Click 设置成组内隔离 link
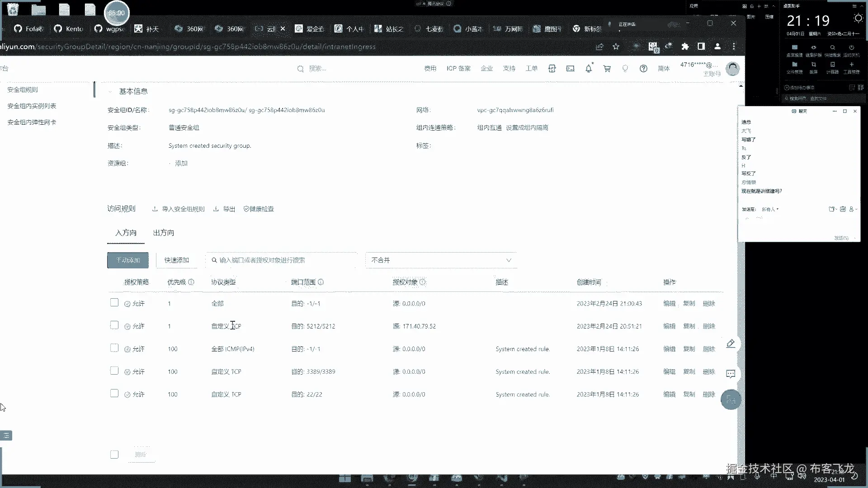Image resolution: width=868 pixels, height=488 pixels. pos(527,128)
